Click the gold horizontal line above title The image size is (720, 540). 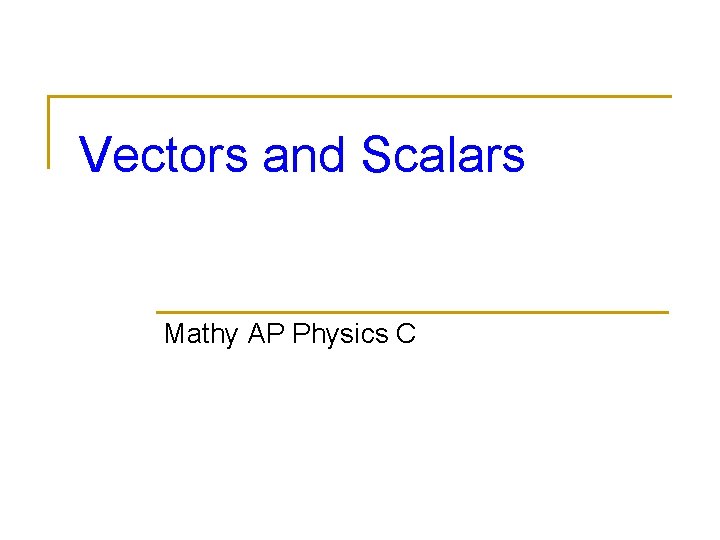tap(360, 97)
